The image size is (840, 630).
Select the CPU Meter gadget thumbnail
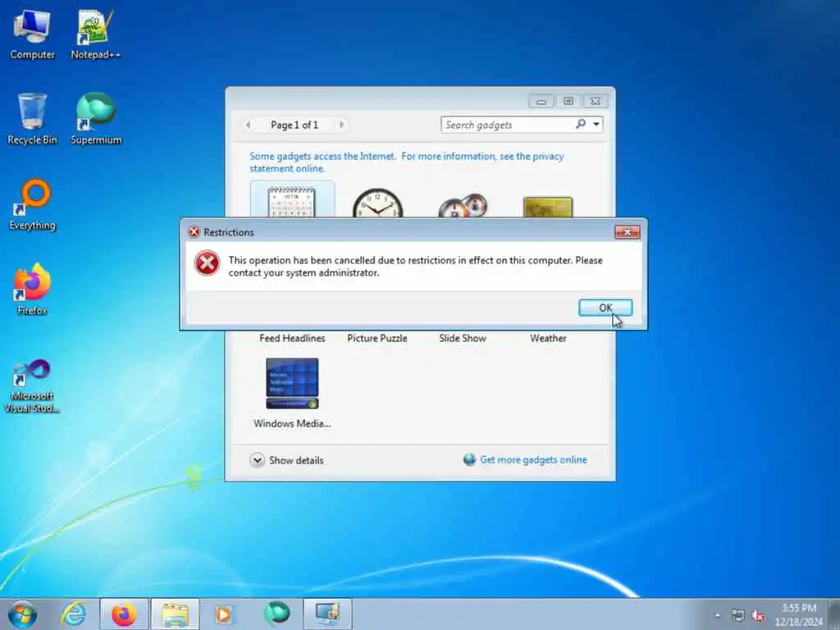tap(463, 204)
